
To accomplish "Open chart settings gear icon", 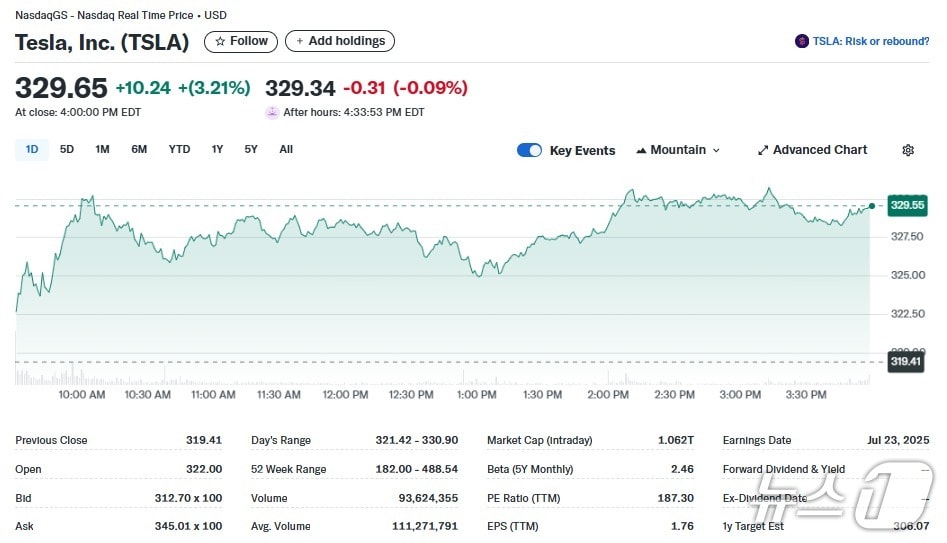I will click(x=908, y=150).
